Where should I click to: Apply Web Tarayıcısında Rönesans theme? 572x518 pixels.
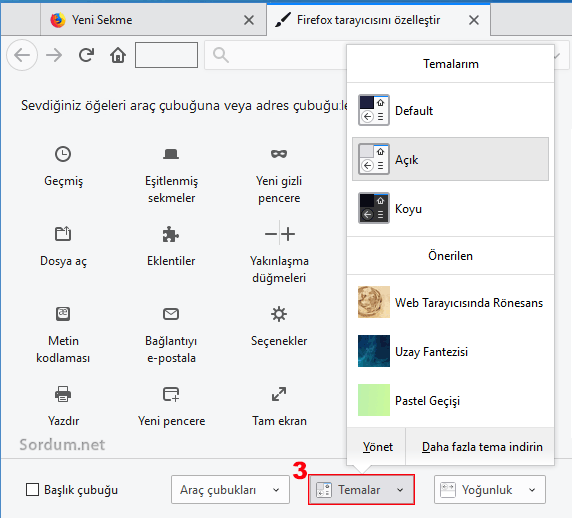[450, 302]
